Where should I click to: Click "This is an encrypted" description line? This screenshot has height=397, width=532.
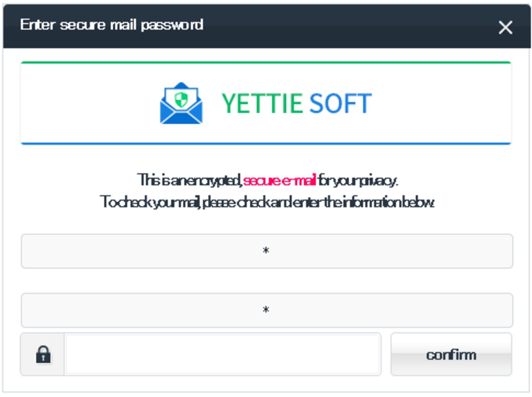click(191, 180)
